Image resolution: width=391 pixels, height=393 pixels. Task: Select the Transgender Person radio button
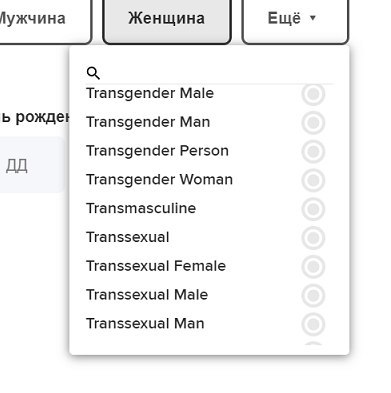click(313, 151)
